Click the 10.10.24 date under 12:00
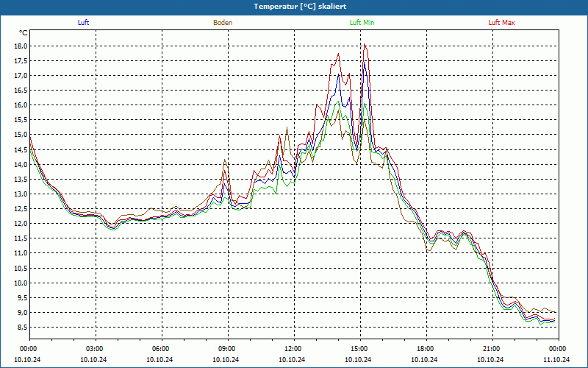This screenshot has height=368, width=588. click(x=292, y=359)
